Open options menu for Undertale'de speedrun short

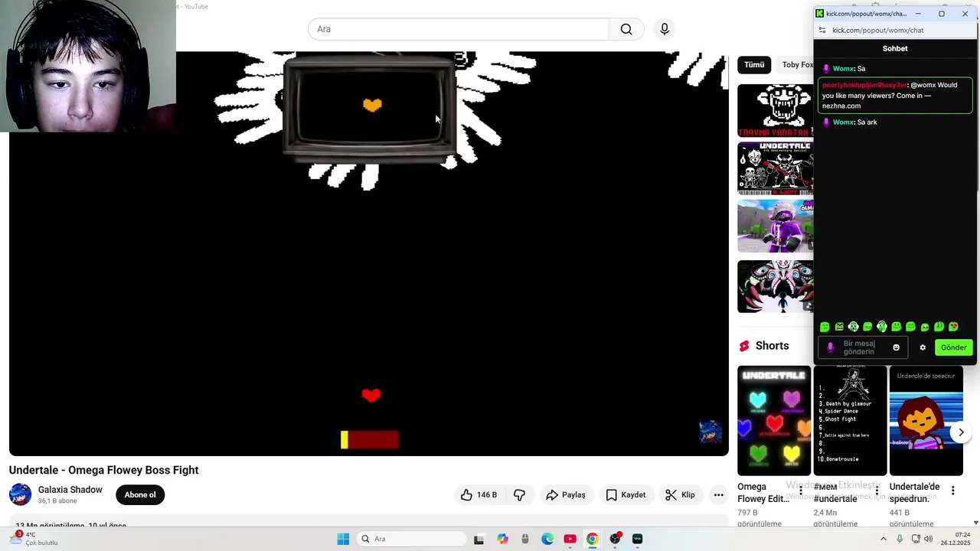(x=952, y=491)
